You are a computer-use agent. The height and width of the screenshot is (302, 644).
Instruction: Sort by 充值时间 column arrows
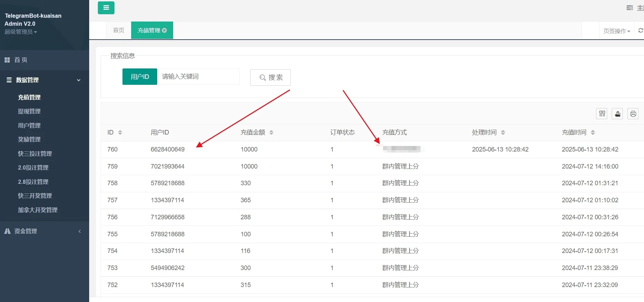(x=593, y=132)
